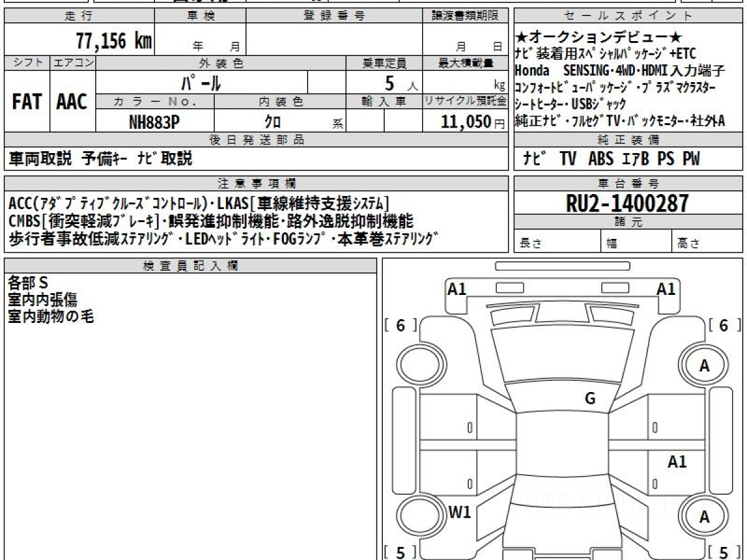Click the 純正装備 header
Screen dimensions: 747x560
pyautogui.click(x=629, y=140)
